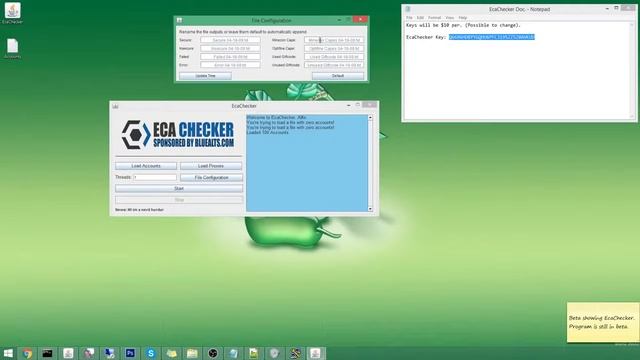The image size is (640, 360).
Task: Click the Notepad title bar icon
Action: (x=408, y=9)
